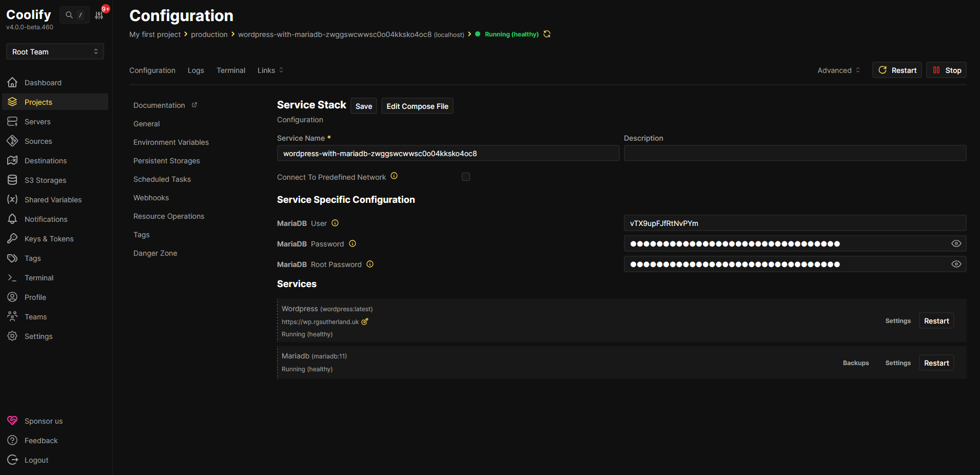Click the info icon next to Connect To Predefined Network
Screen dimensions: 980x475
(394, 176)
